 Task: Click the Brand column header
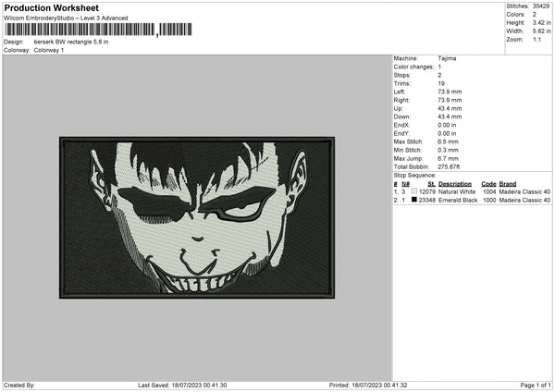pyautogui.click(x=508, y=184)
